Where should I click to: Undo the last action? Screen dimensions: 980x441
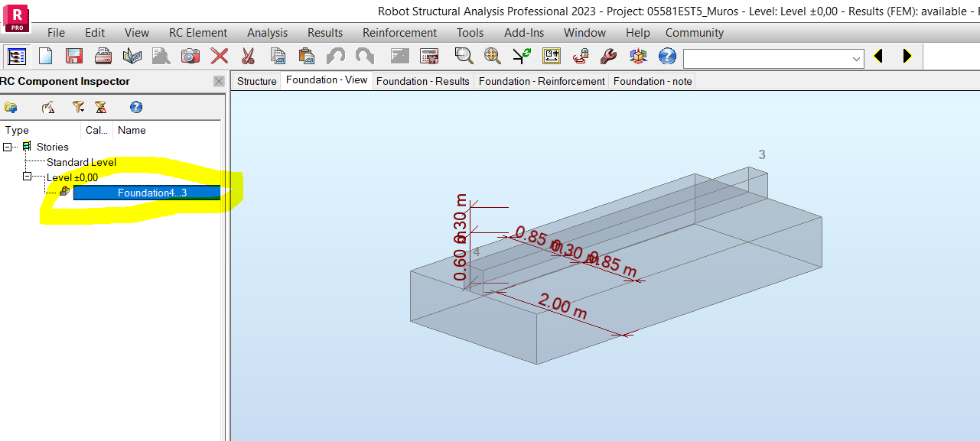click(335, 56)
